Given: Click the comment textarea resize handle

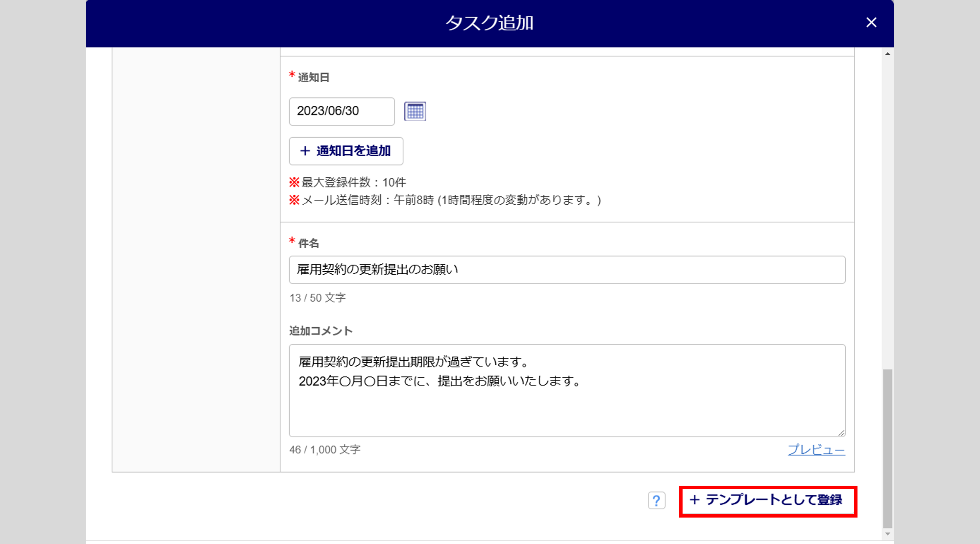Looking at the screenshot, I should pos(841,432).
